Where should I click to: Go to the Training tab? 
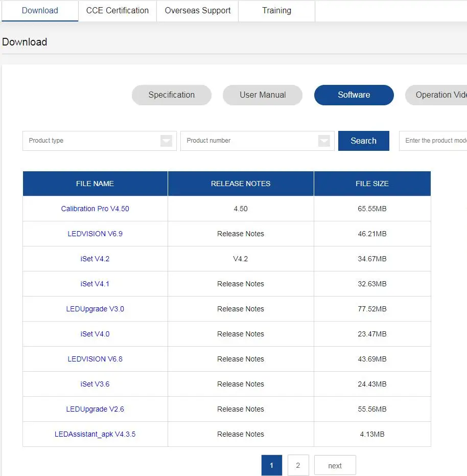click(277, 11)
